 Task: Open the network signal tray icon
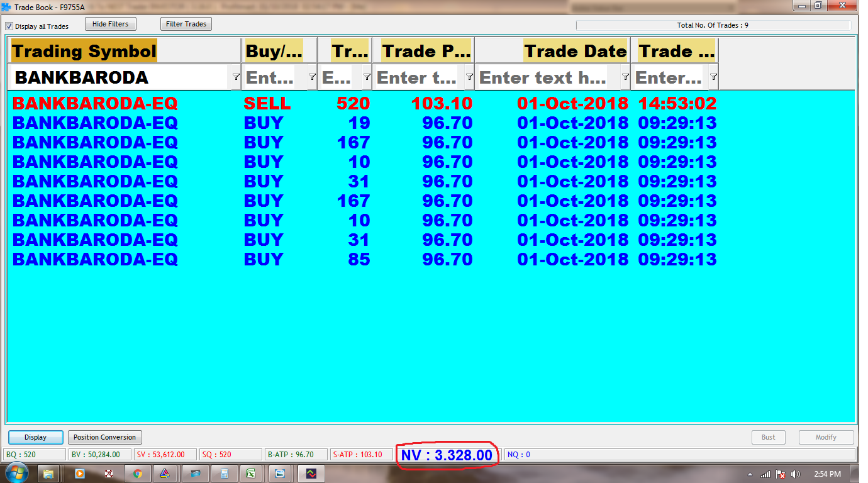(x=765, y=474)
